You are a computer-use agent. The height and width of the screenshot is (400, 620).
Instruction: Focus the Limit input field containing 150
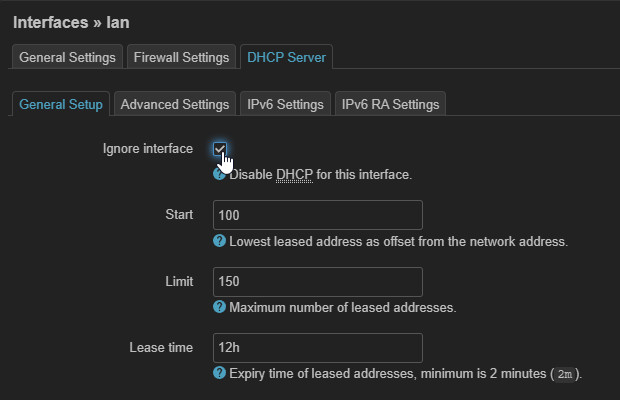click(317, 281)
